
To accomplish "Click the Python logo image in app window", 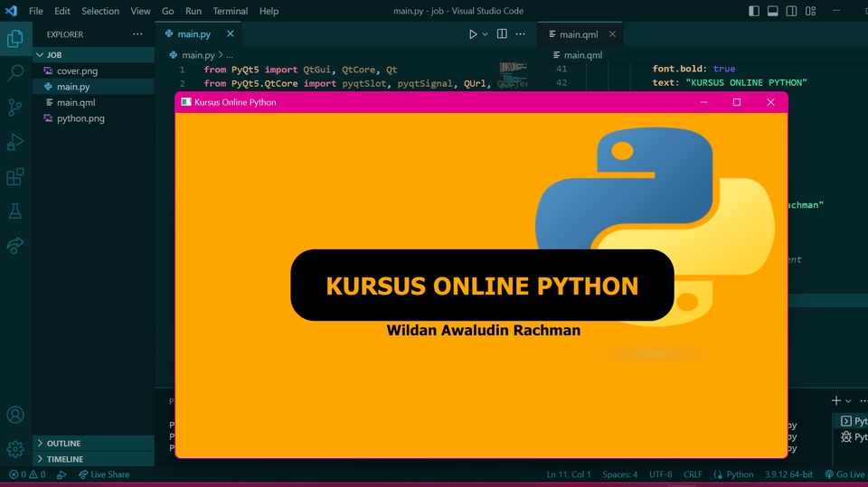I will click(655, 227).
